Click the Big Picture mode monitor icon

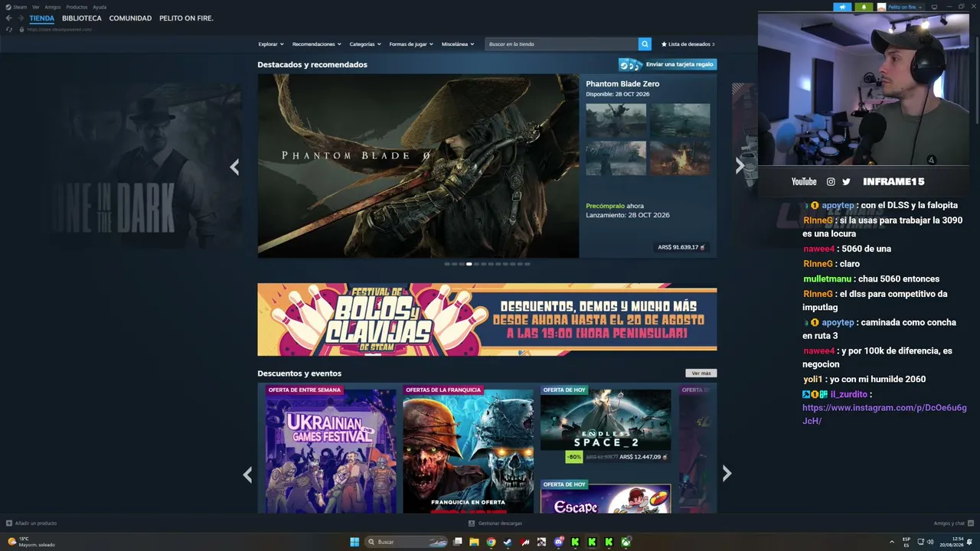click(934, 7)
